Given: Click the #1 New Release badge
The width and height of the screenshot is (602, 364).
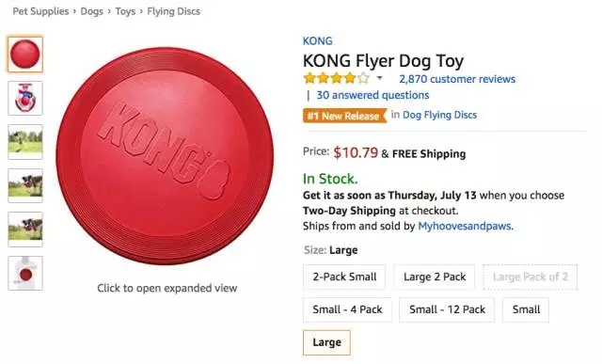Looking at the screenshot, I should click(345, 116).
